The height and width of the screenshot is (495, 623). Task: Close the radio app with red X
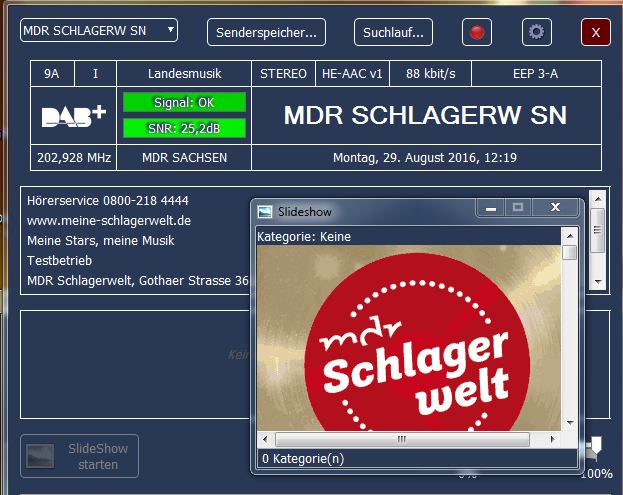tap(596, 32)
